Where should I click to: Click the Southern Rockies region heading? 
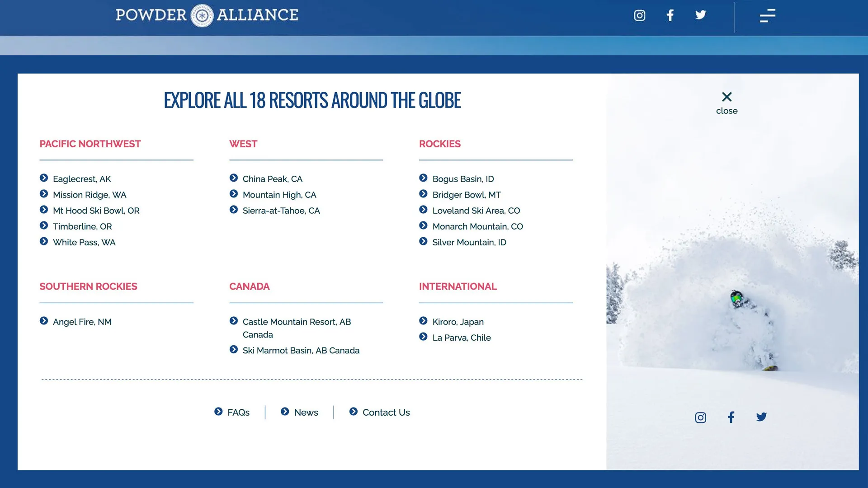coord(88,286)
